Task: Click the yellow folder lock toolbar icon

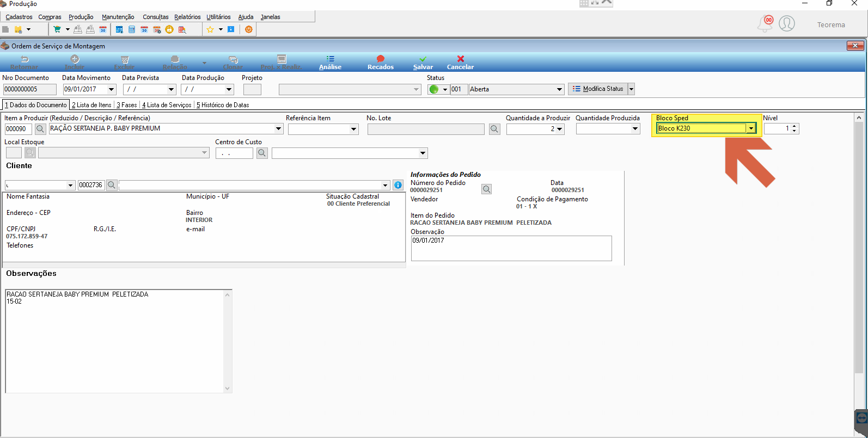Action: click(19, 29)
